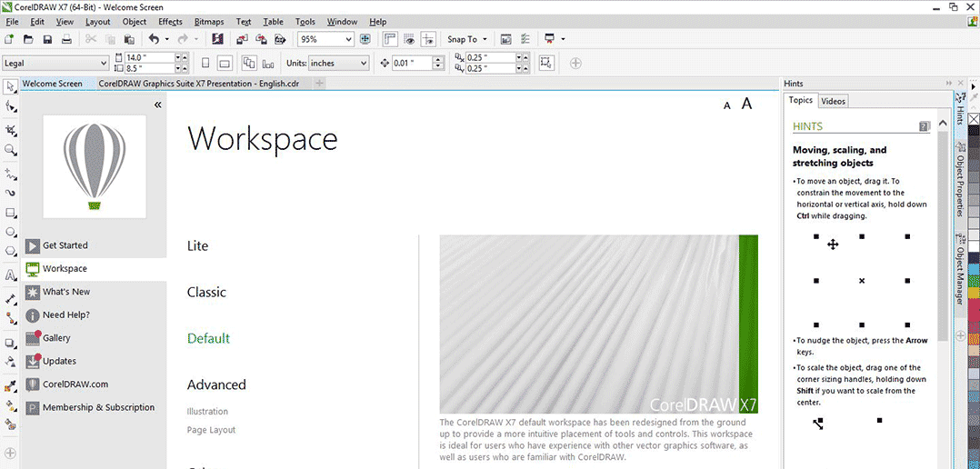Choose the Lite workspace
The height and width of the screenshot is (469, 980).
[x=197, y=246]
